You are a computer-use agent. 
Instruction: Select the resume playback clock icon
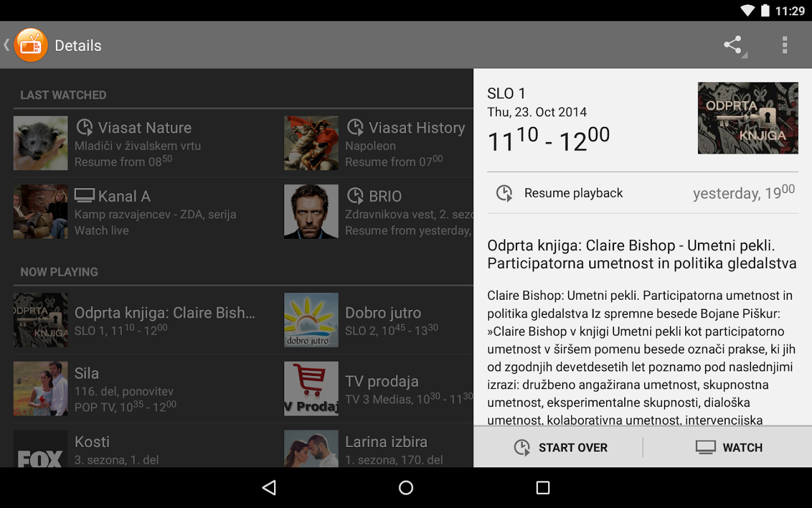(505, 193)
